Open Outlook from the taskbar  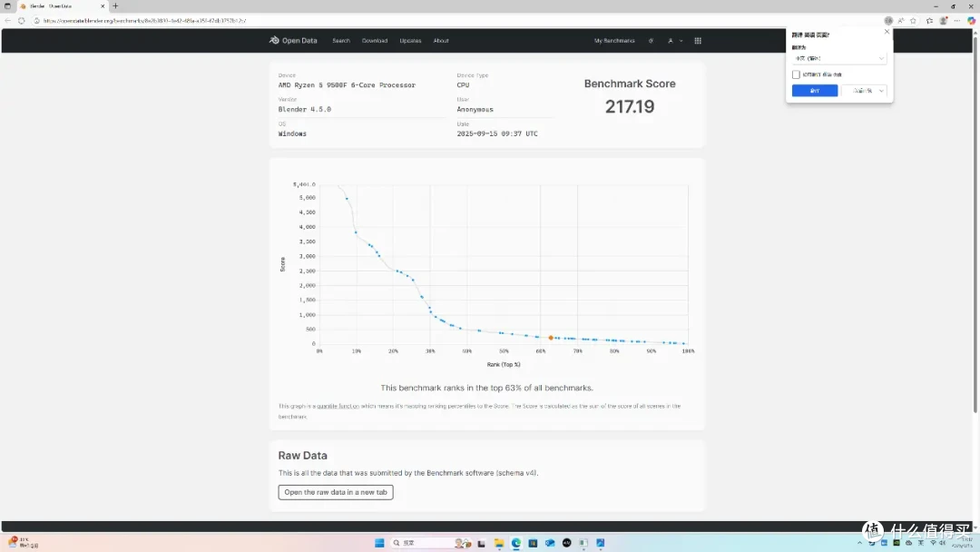pos(550,543)
